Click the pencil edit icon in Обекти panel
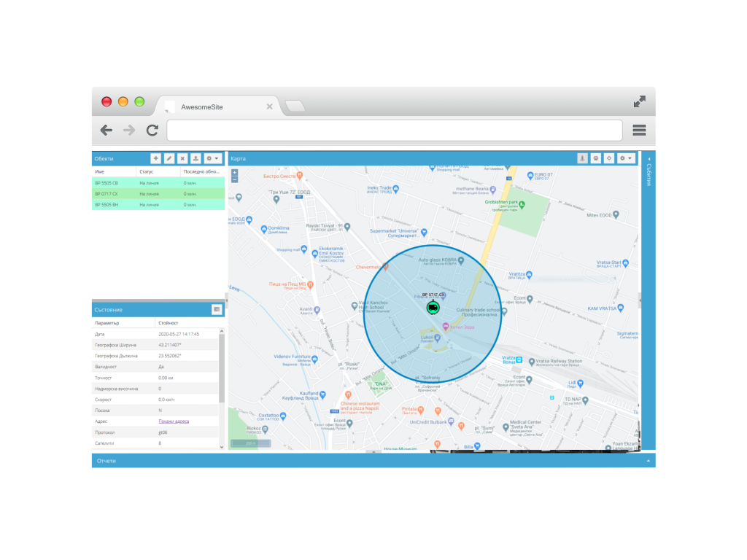747x560 pixels. (169, 158)
